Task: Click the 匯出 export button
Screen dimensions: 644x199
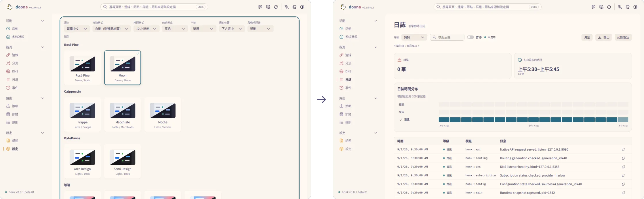Action: point(604,37)
